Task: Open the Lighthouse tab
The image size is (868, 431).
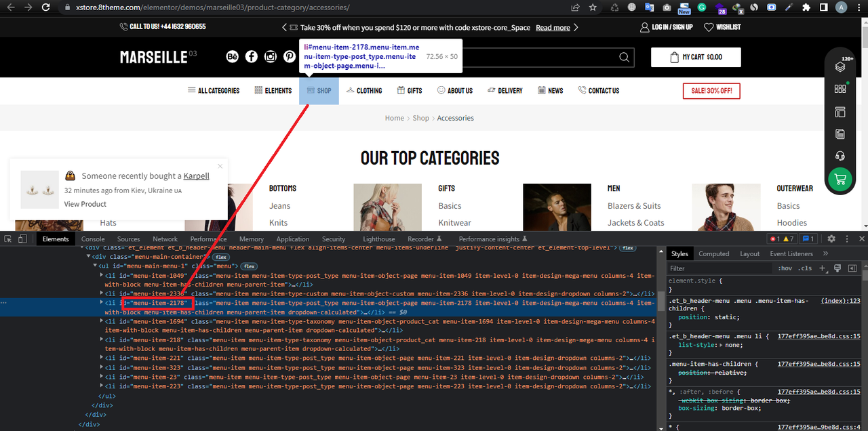Action: (378, 239)
